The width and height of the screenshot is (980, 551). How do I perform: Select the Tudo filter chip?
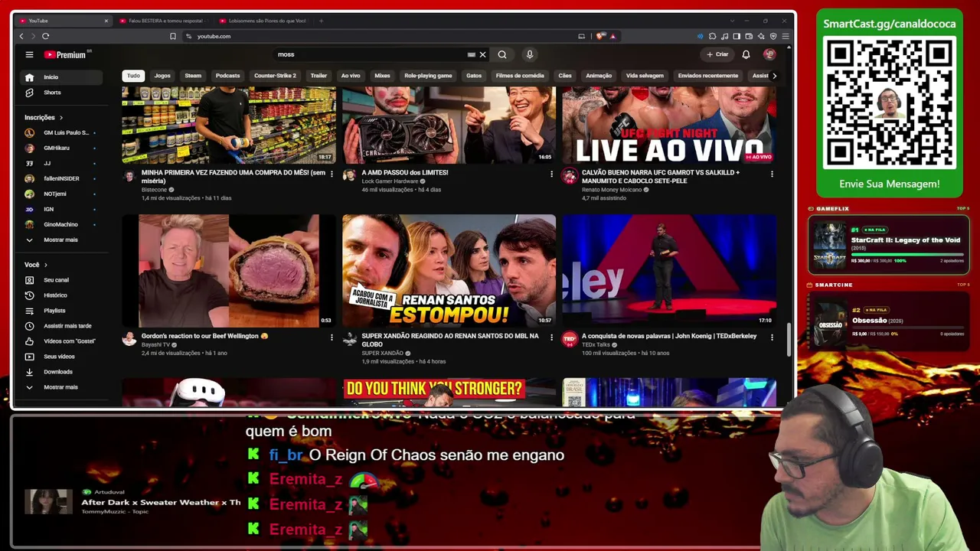(x=133, y=76)
